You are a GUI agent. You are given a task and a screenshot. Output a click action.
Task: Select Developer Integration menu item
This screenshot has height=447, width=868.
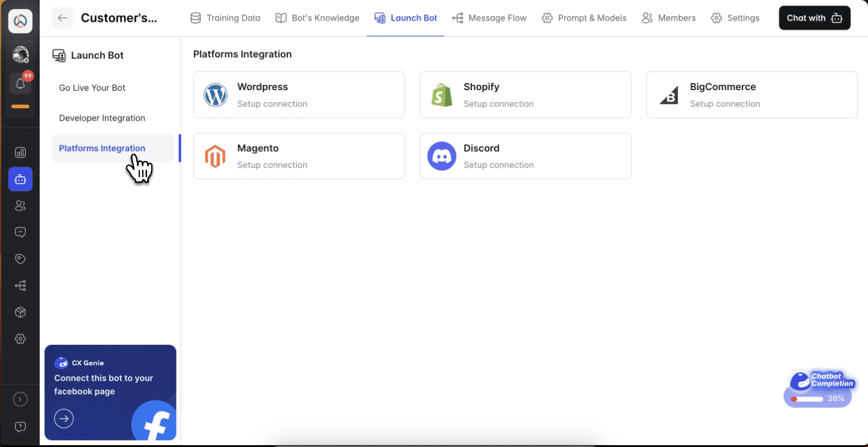102,118
